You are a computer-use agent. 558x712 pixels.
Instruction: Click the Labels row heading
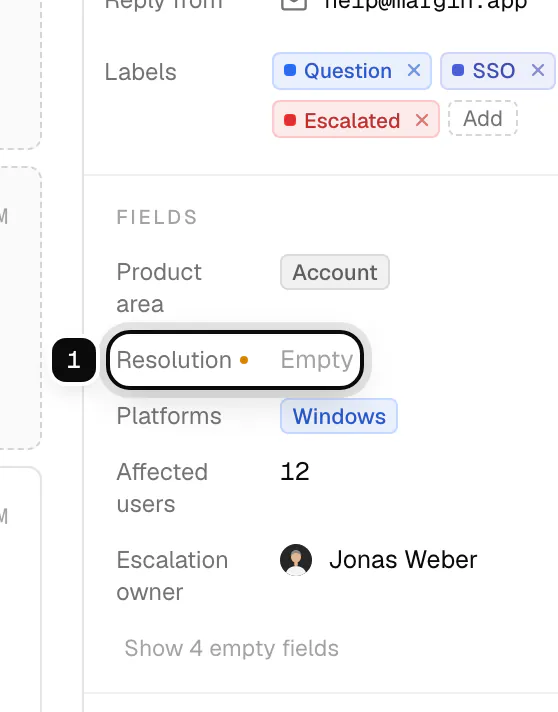140,72
